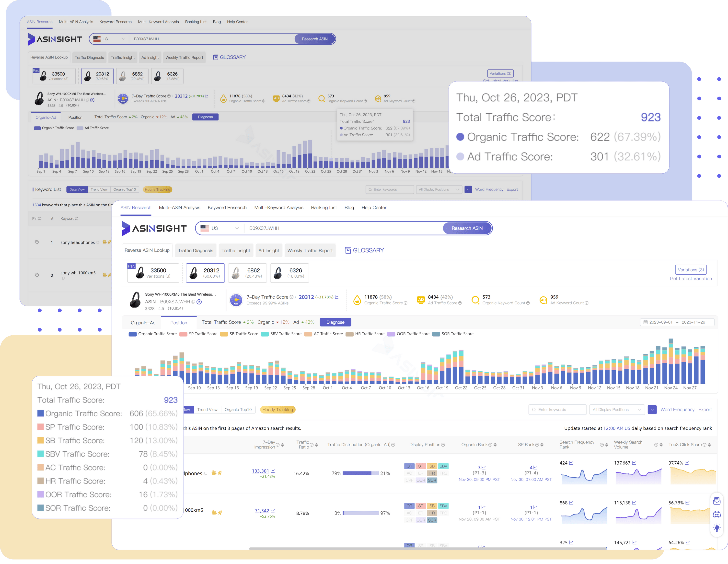Image resolution: width=728 pixels, height=564 pixels.
Task: Click the Ad Keyword Count icon, front window
Action: pos(543,300)
